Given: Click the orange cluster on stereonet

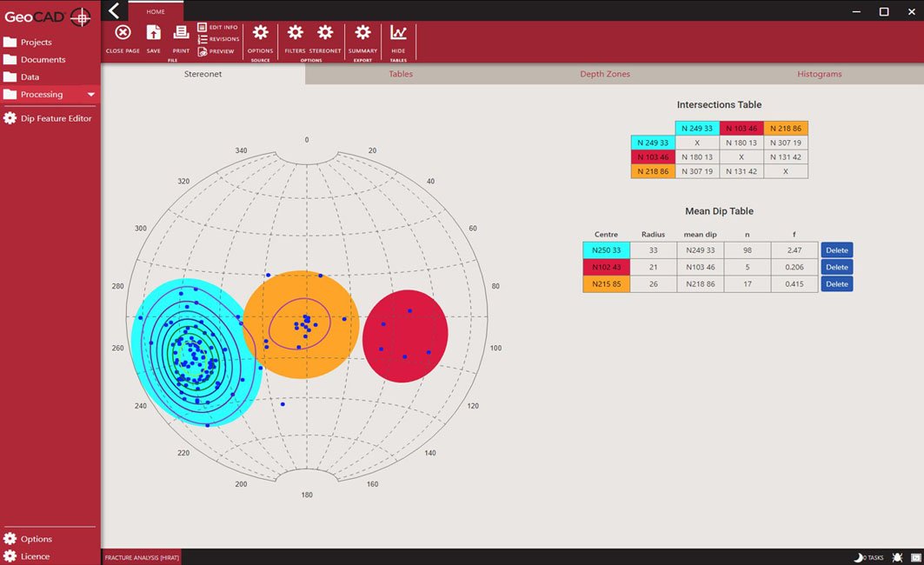Looking at the screenshot, I should [301, 324].
